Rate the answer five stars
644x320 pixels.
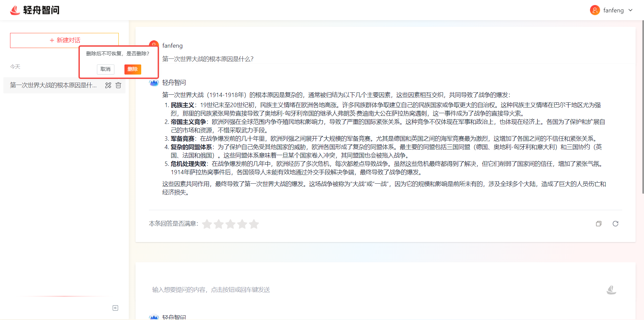click(254, 224)
